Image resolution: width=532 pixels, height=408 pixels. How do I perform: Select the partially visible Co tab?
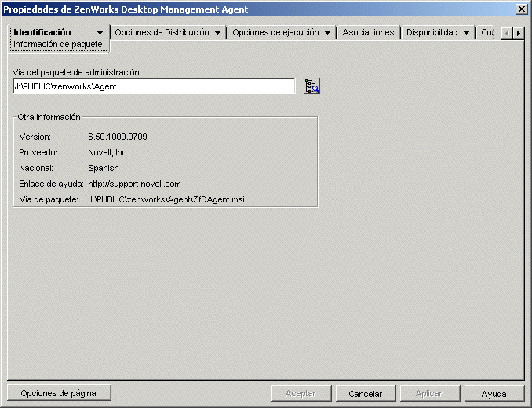487,32
